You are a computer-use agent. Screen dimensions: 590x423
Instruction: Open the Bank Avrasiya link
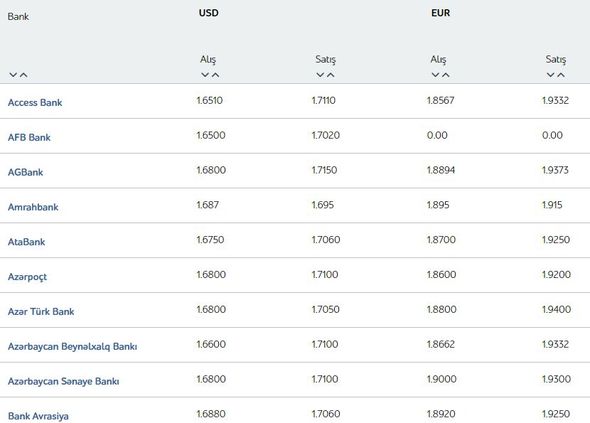click(x=38, y=416)
